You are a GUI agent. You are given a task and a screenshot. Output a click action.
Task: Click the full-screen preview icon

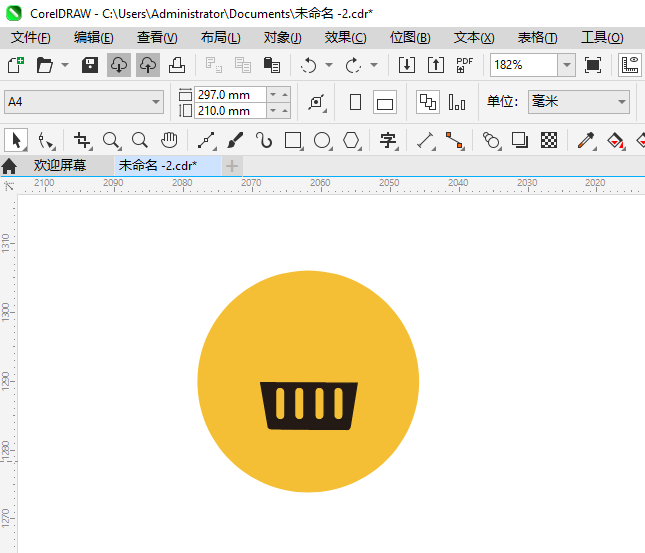(x=593, y=65)
